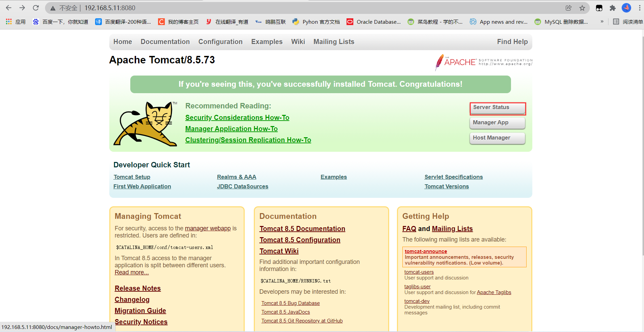Viewport: 644px width, 332px height.
Task: Open Tomcat Setup link
Action: [132, 177]
